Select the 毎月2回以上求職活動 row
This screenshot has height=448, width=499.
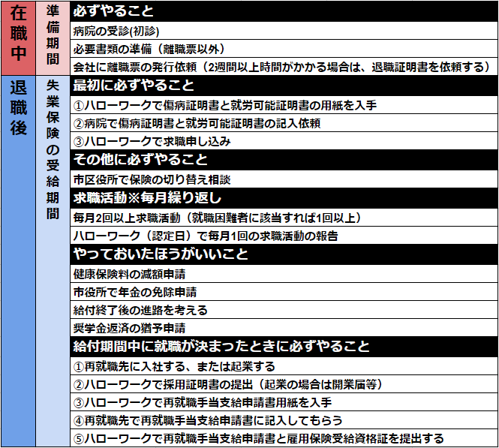(x=284, y=218)
